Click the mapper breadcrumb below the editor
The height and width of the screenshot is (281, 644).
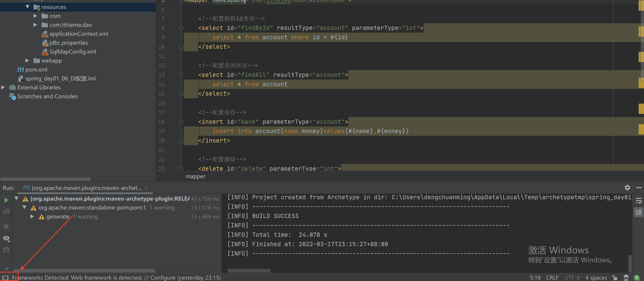pos(195,176)
